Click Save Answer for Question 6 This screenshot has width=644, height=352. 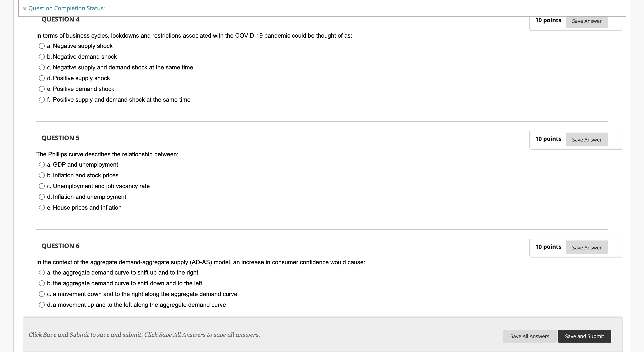click(x=587, y=248)
